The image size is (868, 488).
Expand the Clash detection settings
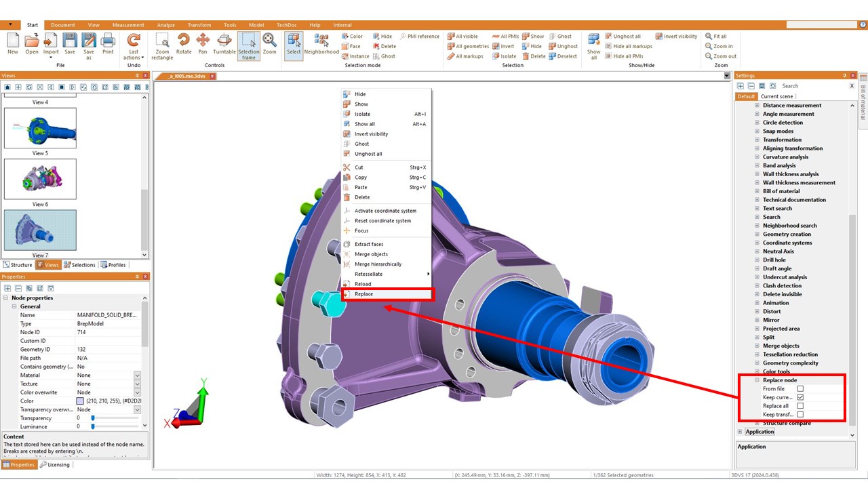[x=757, y=286]
